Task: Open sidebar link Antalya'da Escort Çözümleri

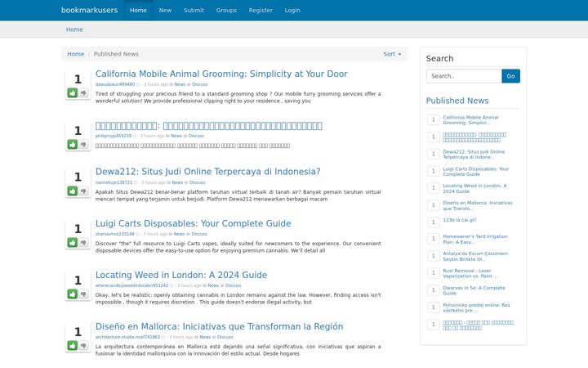Action: click(475, 257)
